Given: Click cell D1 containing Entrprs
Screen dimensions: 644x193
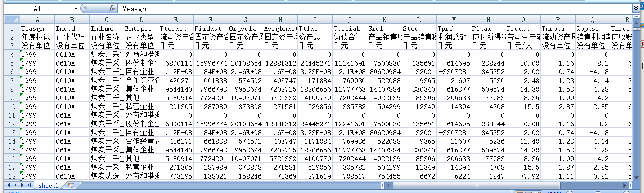Looking at the screenshot, I should click(141, 28).
